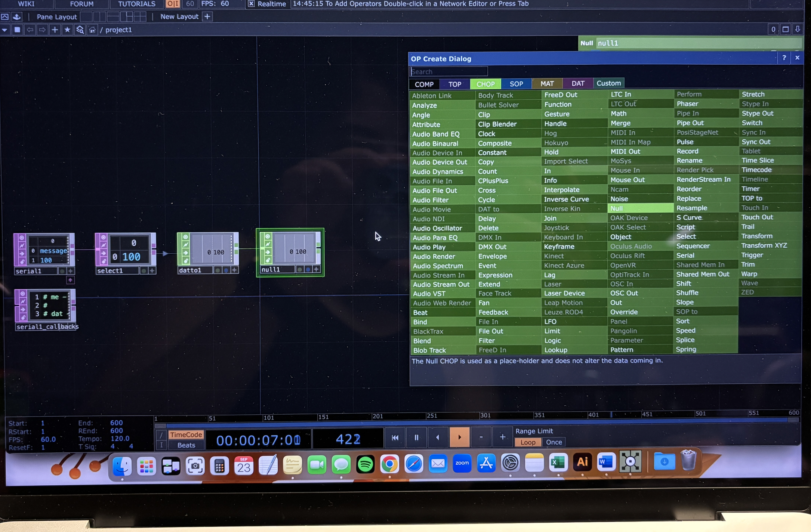Open Spotify from the Dock
Screen dimensions: 811x532
coord(366,464)
